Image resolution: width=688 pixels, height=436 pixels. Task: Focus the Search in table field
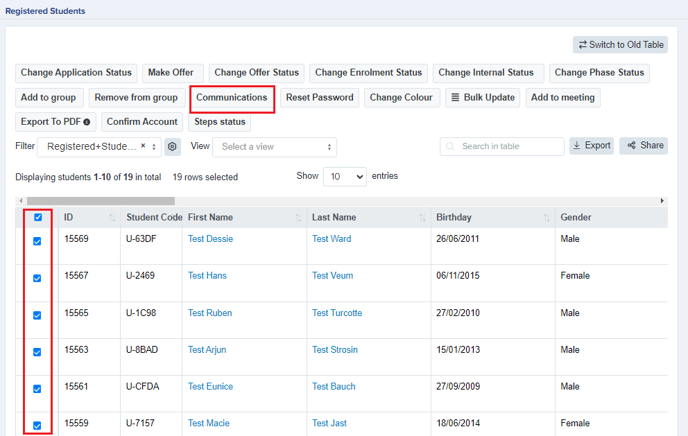pyautogui.click(x=502, y=146)
